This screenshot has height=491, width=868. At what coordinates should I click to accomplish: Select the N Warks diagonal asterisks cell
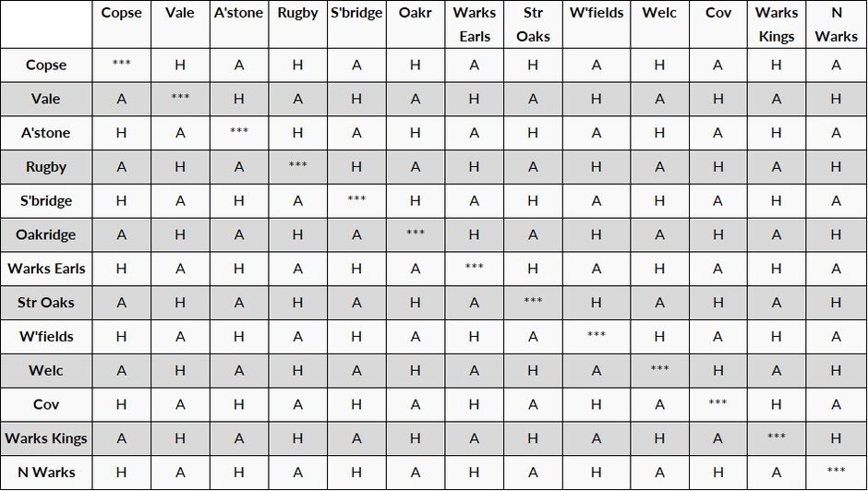click(836, 473)
